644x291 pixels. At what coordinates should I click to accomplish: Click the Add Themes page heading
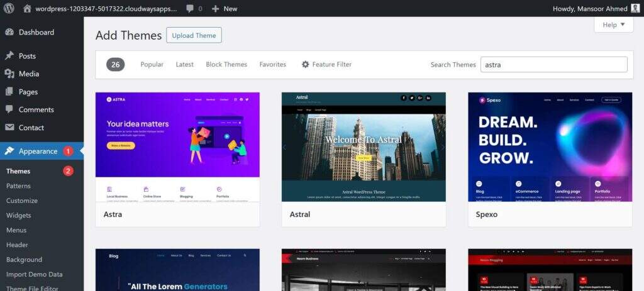pyautogui.click(x=128, y=35)
